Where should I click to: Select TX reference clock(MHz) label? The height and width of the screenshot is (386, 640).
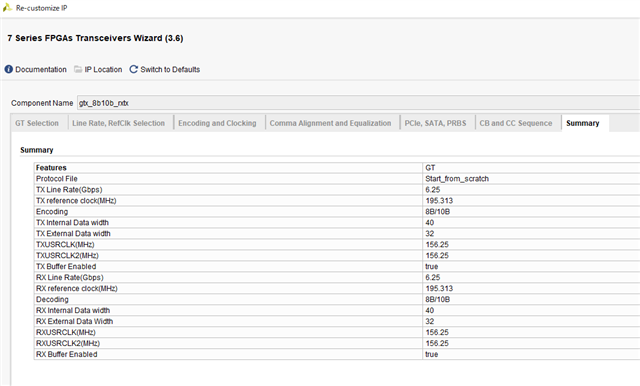click(76, 201)
